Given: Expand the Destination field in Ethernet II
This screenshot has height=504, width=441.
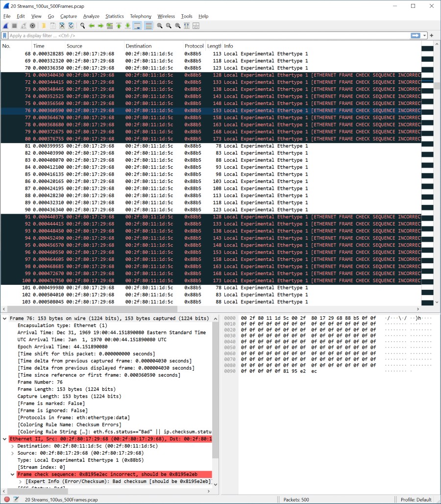Looking at the screenshot, I should tap(13, 446).
